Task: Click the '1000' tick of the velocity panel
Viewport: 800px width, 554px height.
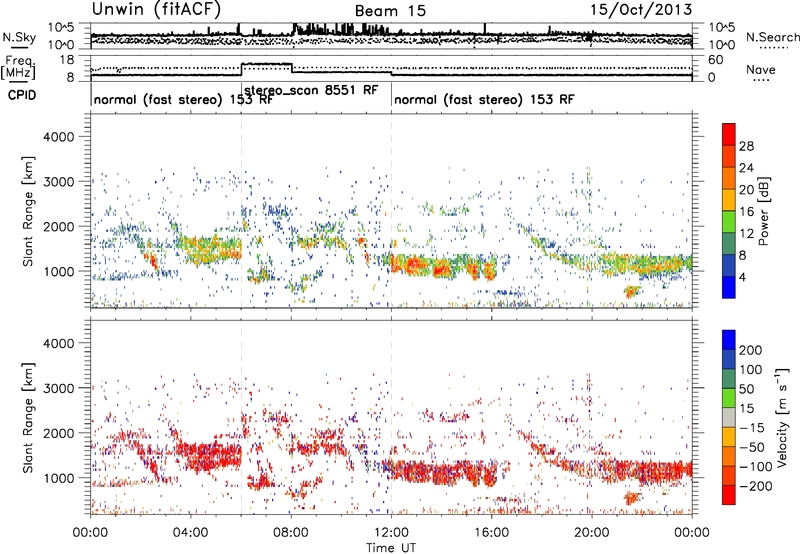Action: (58, 478)
